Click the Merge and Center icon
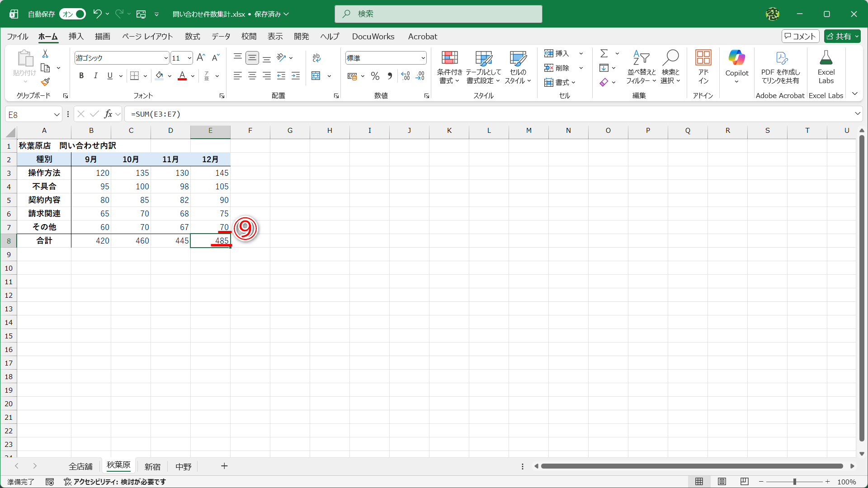Viewport: 868px width, 488px height. click(x=316, y=76)
